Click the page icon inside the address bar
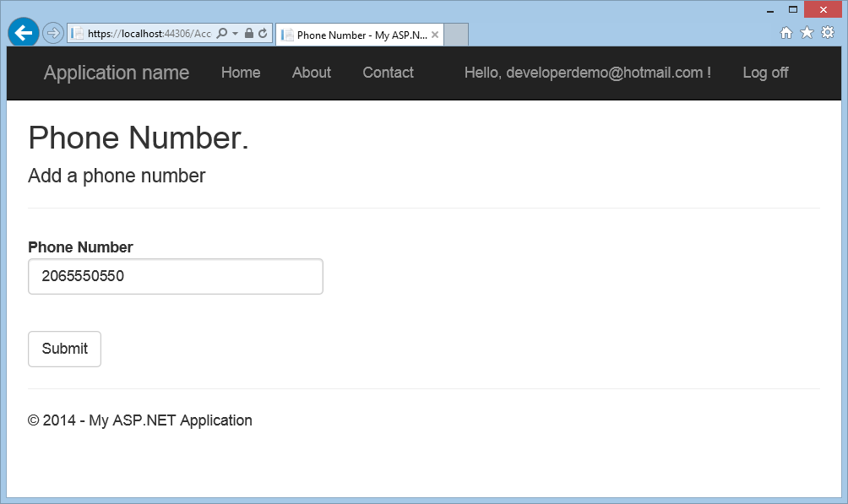 pos(75,32)
